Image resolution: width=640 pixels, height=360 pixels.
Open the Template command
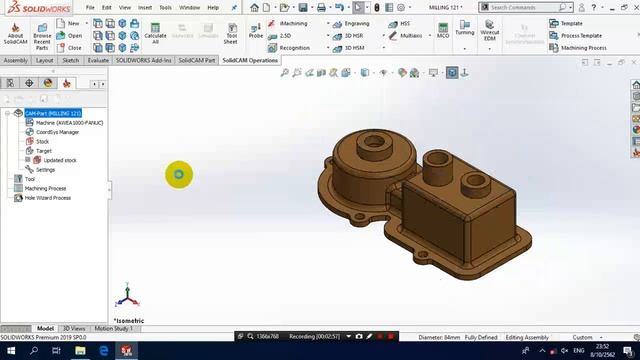point(566,24)
